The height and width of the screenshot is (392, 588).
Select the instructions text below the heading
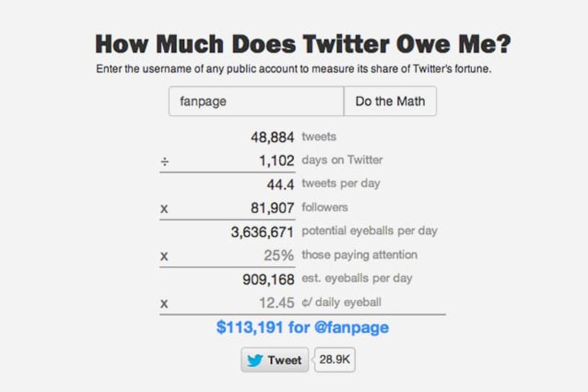click(294, 69)
